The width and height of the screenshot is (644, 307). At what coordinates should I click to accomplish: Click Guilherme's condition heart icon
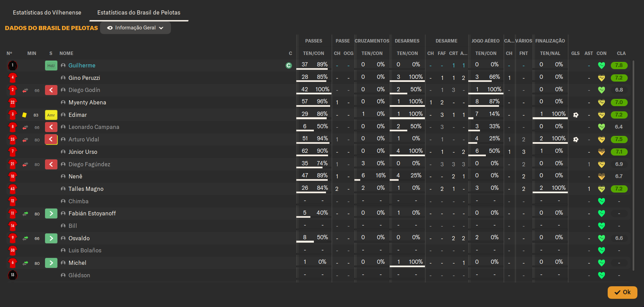(601, 65)
